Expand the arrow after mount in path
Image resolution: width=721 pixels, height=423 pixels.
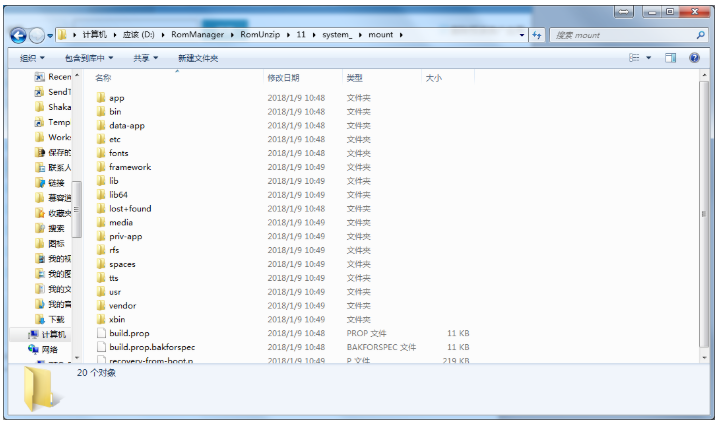401,35
